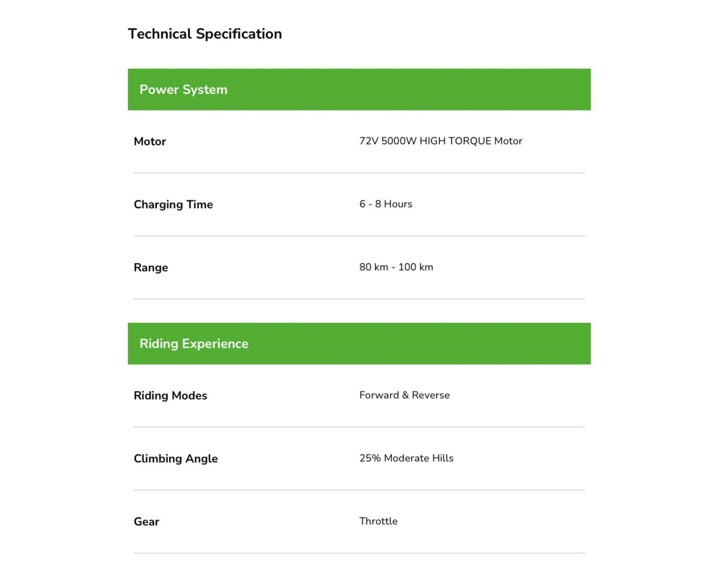Select the Power System section header
The image size is (728, 582).
[x=359, y=89]
